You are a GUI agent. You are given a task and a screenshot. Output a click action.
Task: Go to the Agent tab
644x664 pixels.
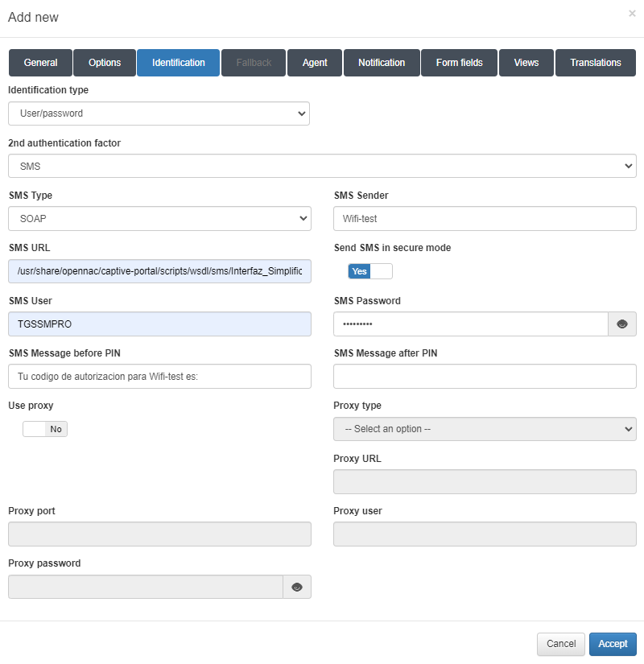(x=315, y=63)
